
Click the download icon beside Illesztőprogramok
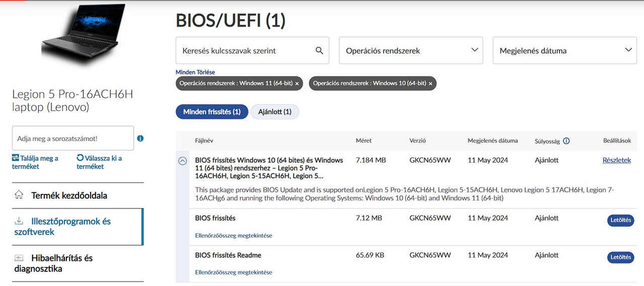[19, 221]
